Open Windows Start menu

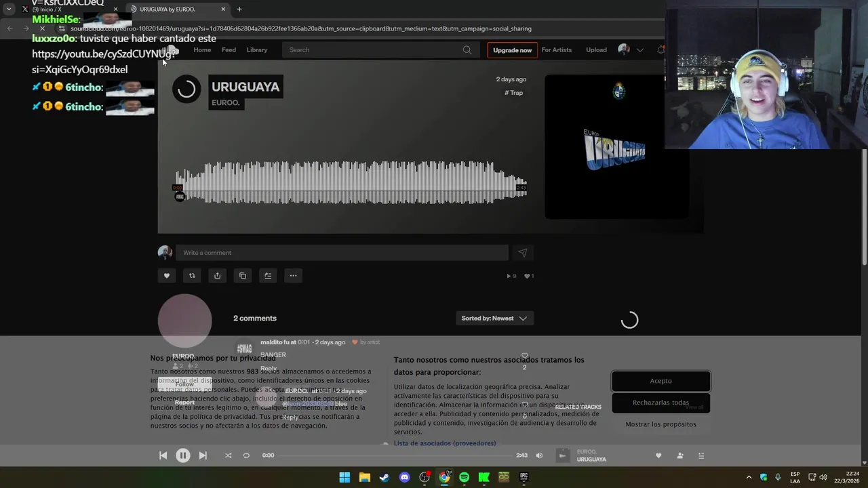point(344,477)
